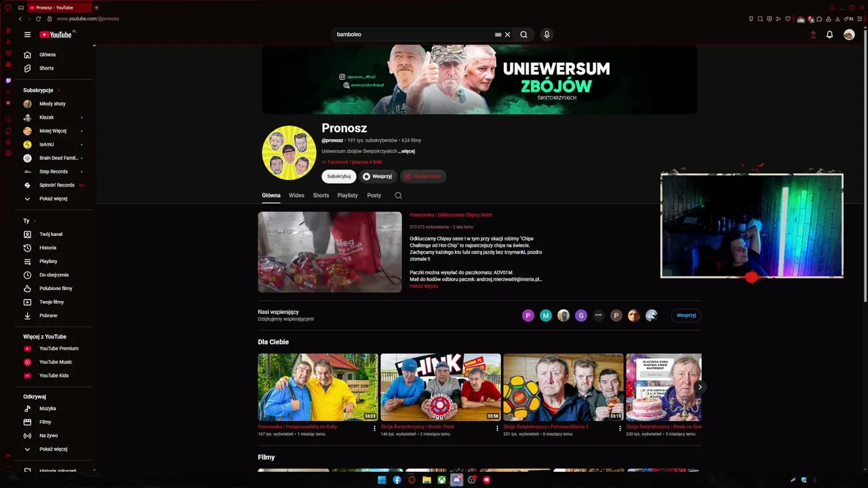Screen dimensions: 868x488
Task: Expand the Subskrypcje section arrow
Action: click(x=58, y=91)
